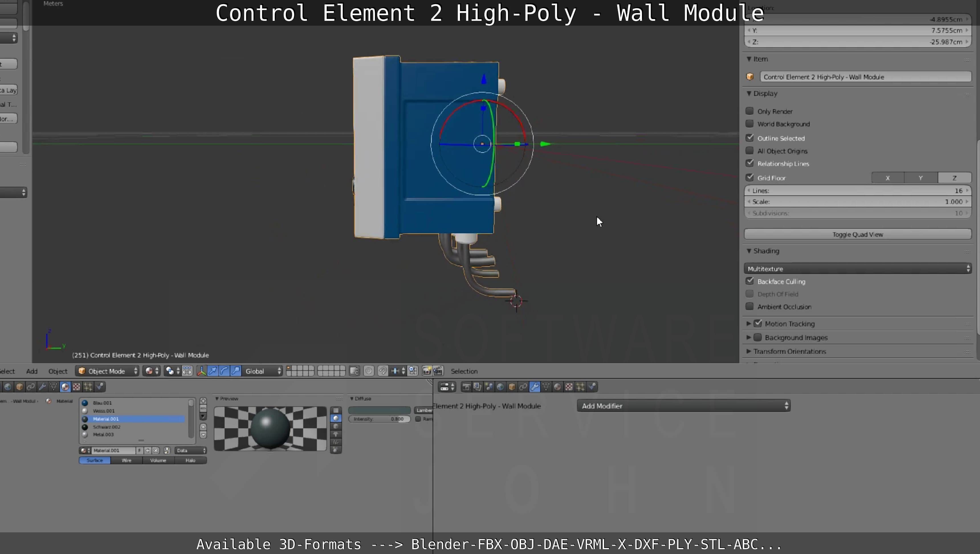Click the rotate manipulator arc icon
The image size is (980, 554).
pos(225,371)
